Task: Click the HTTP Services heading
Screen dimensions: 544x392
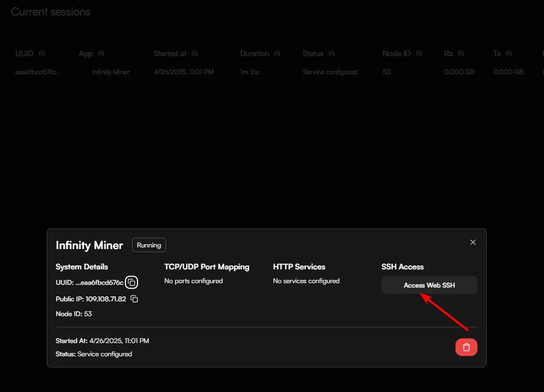Action: (299, 267)
